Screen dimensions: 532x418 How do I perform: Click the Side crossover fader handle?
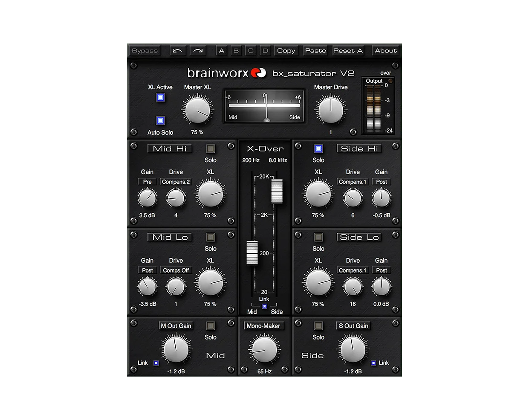tap(277, 191)
